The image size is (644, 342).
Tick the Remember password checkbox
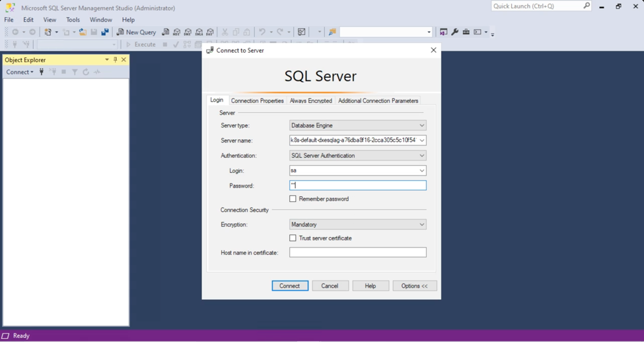click(293, 199)
